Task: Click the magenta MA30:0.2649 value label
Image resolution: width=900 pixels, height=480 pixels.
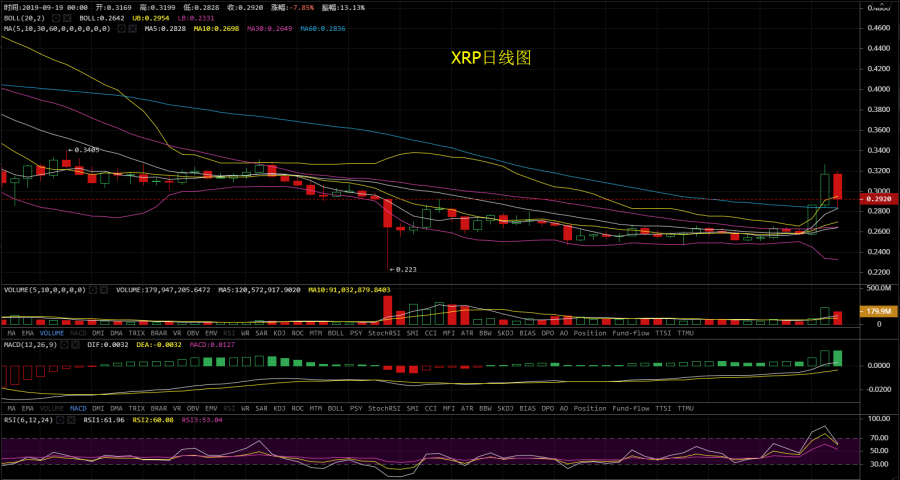Action: click(271, 28)
